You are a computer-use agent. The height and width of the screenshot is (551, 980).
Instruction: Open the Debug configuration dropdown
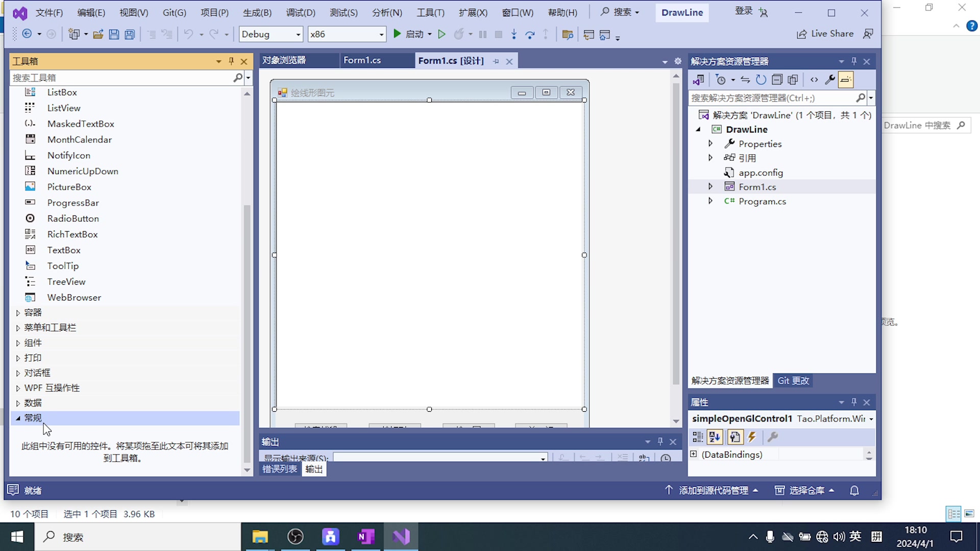click(298, 34)
